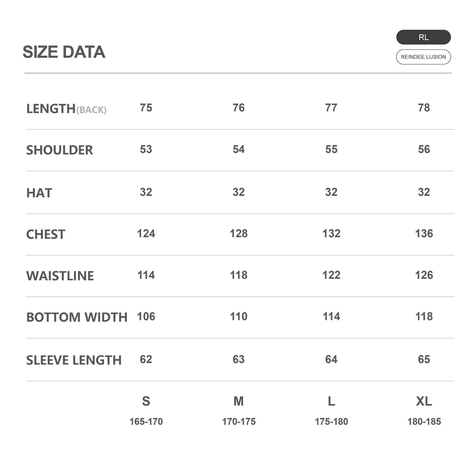Click waistline value 122 for L
The width and height of the screenshot is (476, 454).
tap(331, 275)
